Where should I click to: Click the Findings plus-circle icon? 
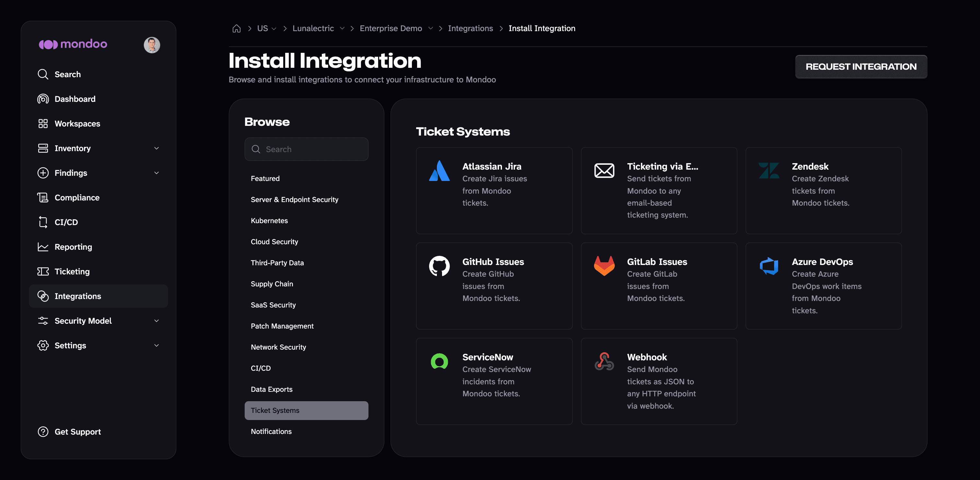pyautogui.click(x=43, y=173)
